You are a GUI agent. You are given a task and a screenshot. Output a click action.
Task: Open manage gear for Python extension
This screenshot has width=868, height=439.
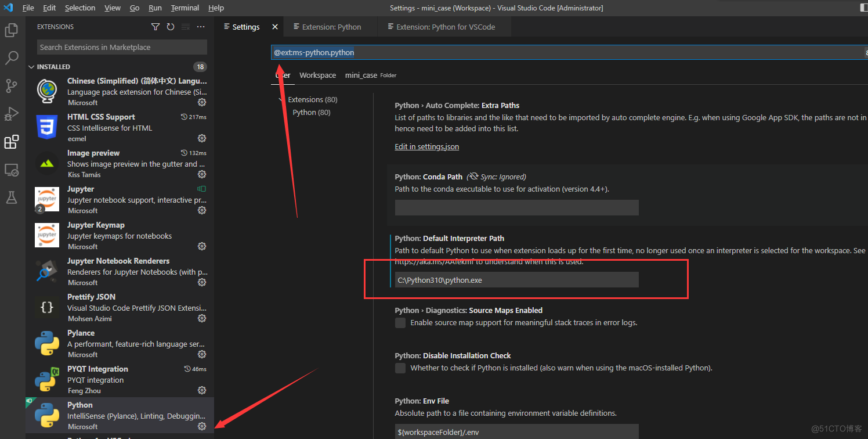click(202, 426)
